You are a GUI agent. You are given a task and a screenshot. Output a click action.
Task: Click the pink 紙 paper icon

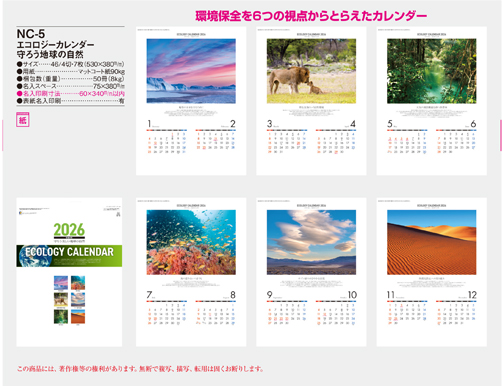(23, 120)
